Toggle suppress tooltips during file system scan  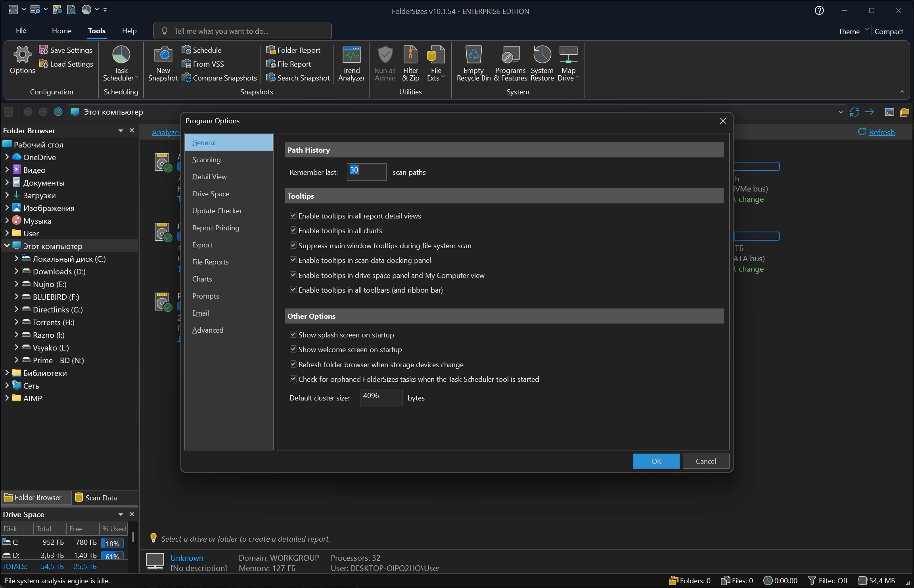[293, 245]
